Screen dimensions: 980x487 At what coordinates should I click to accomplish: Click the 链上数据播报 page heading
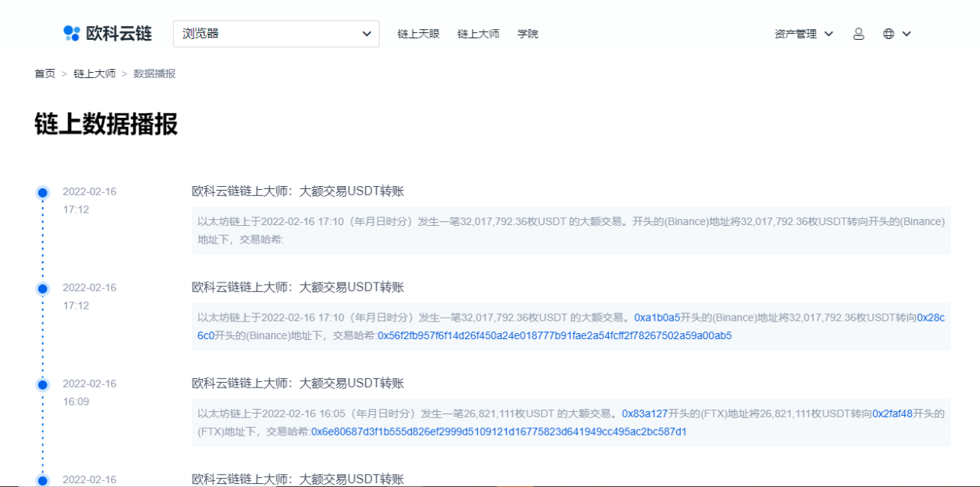pyautogui.click(x=106, y=123)
